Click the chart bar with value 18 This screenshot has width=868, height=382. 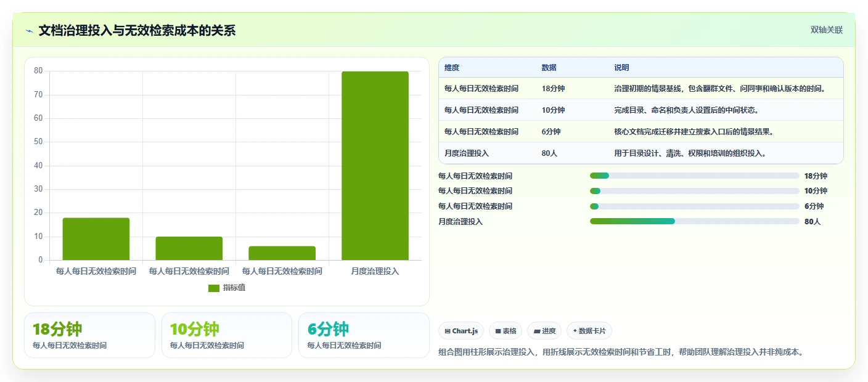[96, 239]
